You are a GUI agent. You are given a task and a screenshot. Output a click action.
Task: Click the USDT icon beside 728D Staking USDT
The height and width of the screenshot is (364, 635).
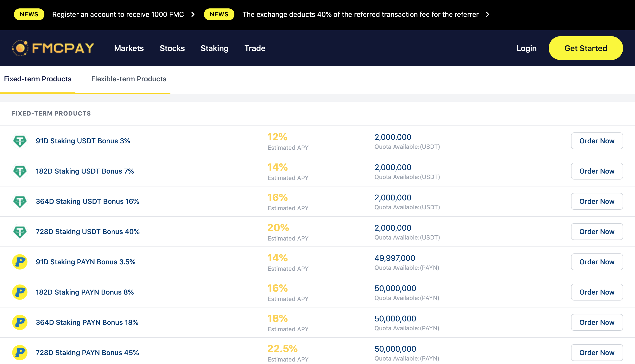pos(20,232)
